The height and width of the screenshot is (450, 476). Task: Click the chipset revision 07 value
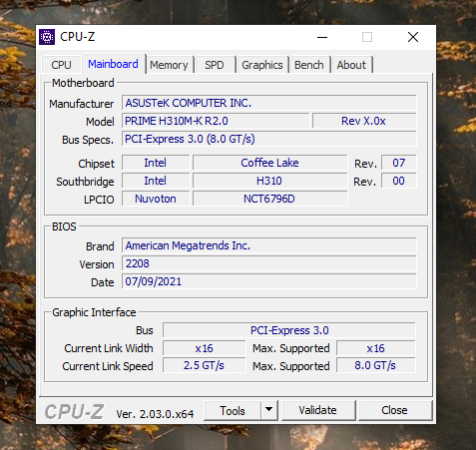[x=398, y=163]
